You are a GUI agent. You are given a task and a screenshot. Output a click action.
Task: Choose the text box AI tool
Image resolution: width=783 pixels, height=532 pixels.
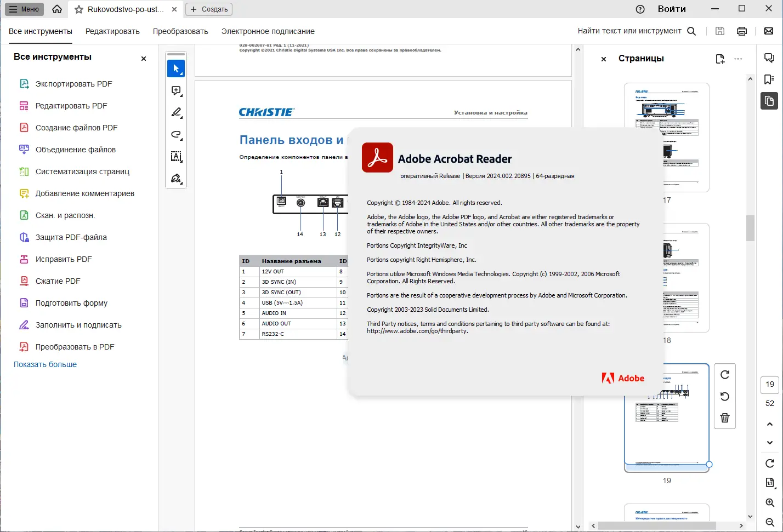point(176,156)
